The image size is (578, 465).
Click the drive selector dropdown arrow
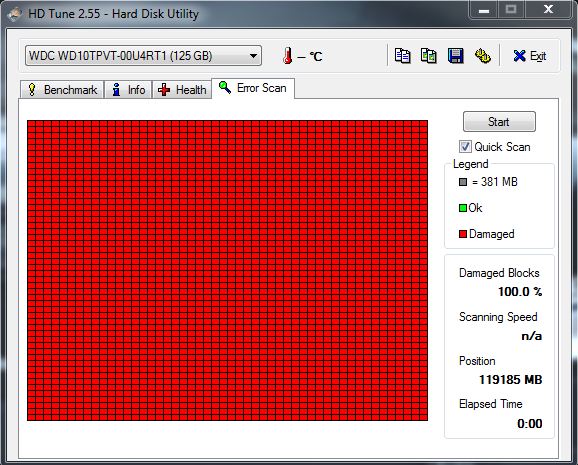point(253,56)
